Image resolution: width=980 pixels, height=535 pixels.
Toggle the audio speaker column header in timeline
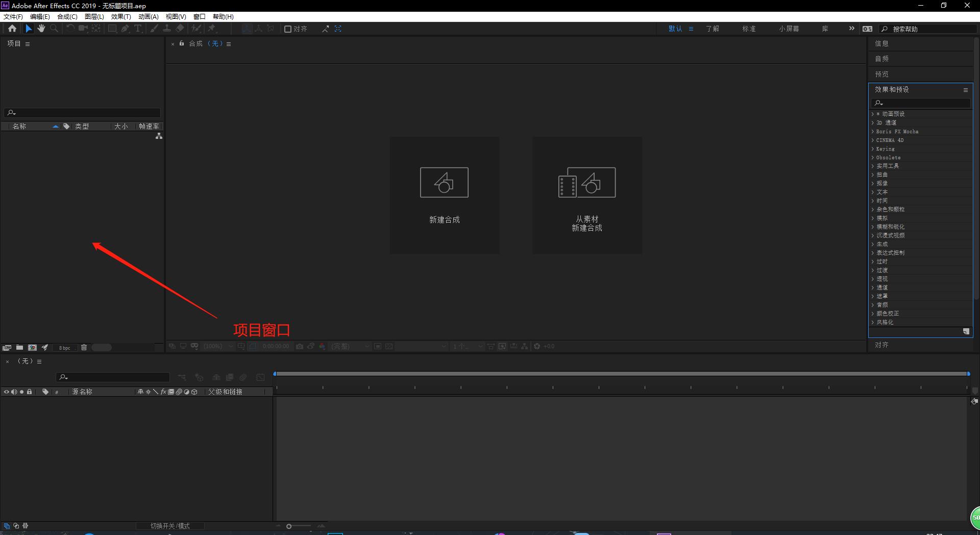point(14,392)
